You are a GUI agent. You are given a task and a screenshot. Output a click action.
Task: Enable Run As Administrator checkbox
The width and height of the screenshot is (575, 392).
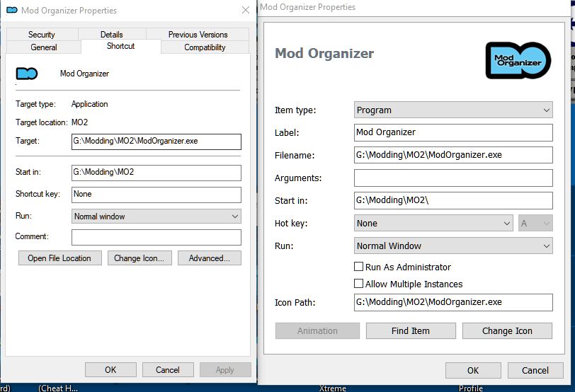(x=359, y=267)
